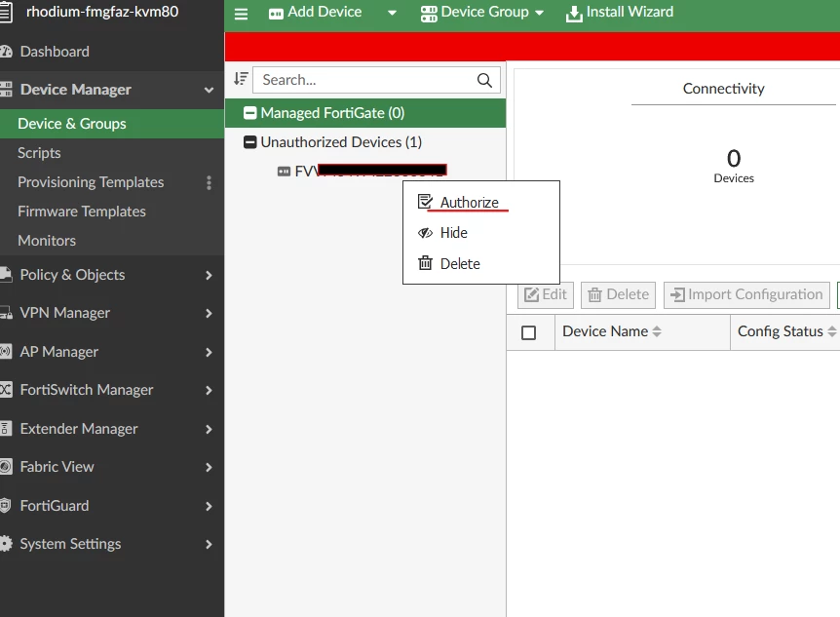This screenshot has width=840, height=617.
Task: Click the Hide crossed-eye icon
Action: coord(425,233)
